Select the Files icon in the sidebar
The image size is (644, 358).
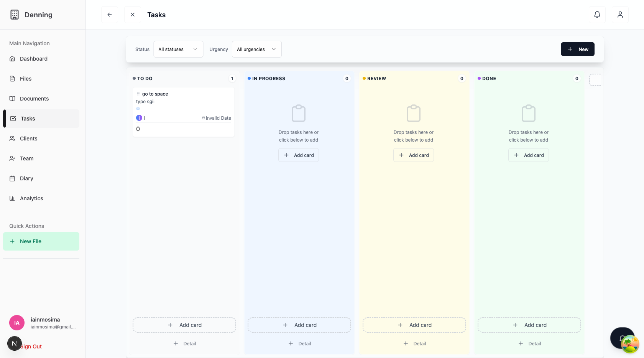[x=13, y=78]
